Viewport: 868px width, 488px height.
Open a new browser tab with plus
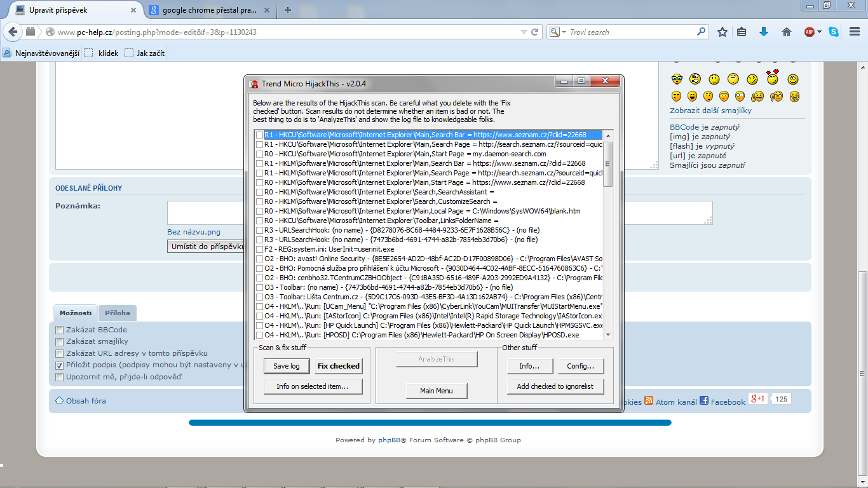point(288,10)
